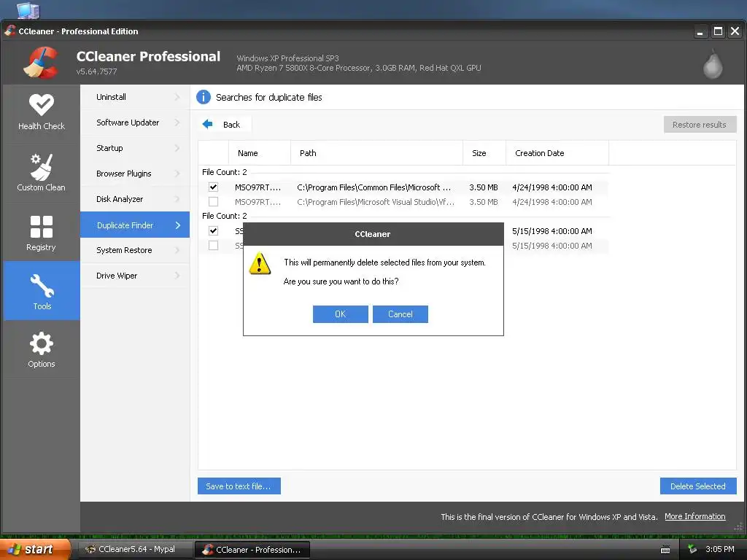747x560 pixels.
Task: Expand the Disk Analyzer chevron
Action: point(177,199)
